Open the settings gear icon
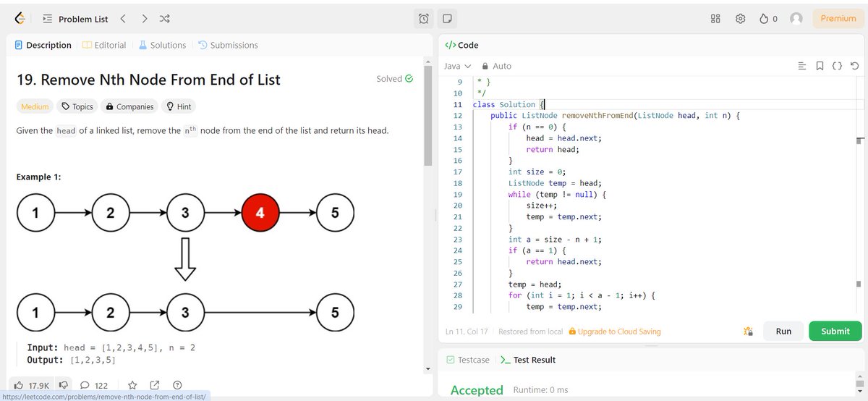868x401 pixels. point(741,19)
